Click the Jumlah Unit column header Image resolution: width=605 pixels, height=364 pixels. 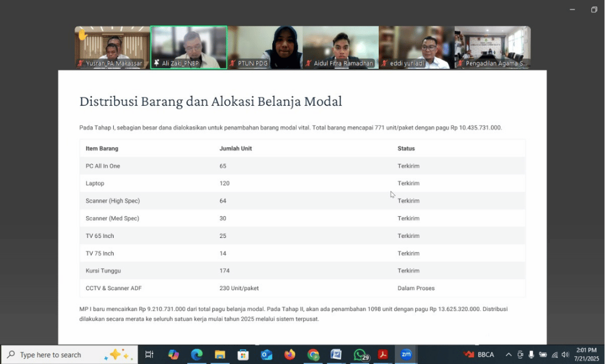pyautogui.click(x=235, y=148)
